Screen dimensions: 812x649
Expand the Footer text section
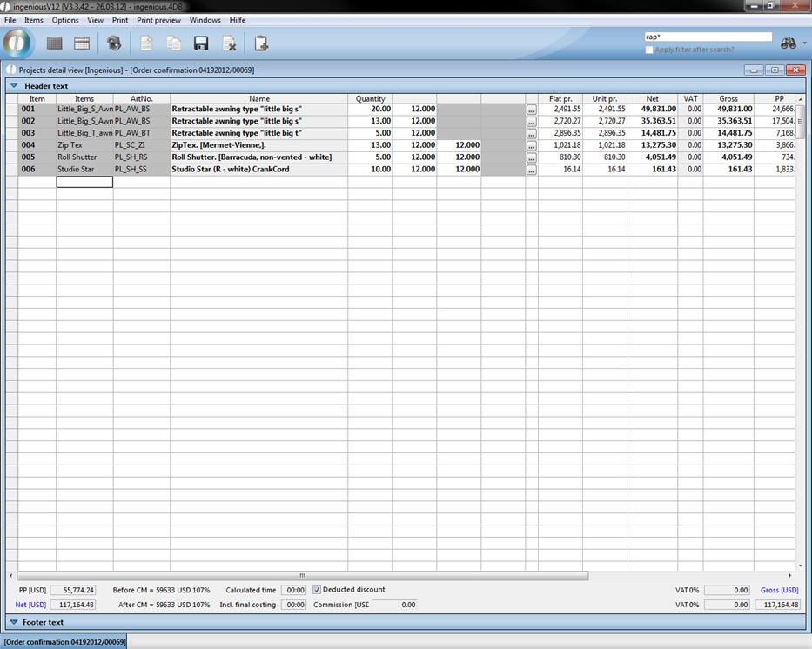click(x=14, y=622)
